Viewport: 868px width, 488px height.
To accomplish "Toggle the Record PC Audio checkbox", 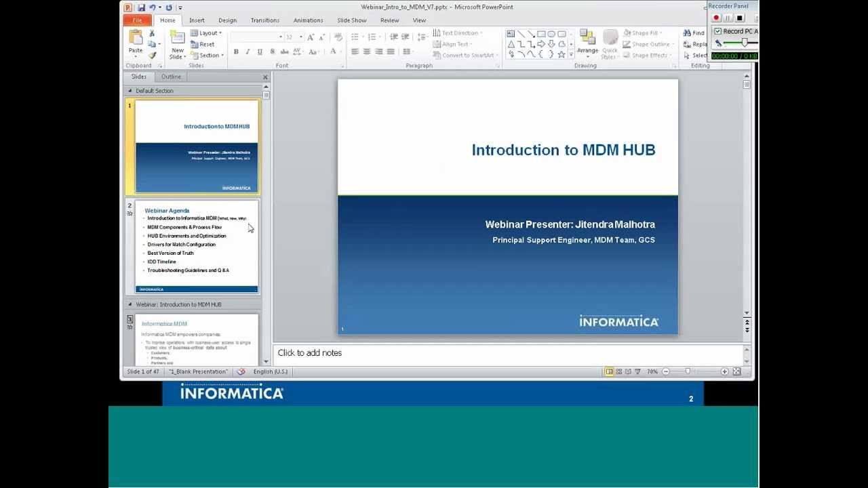I will pyautogui.click(x=717, y=31).
